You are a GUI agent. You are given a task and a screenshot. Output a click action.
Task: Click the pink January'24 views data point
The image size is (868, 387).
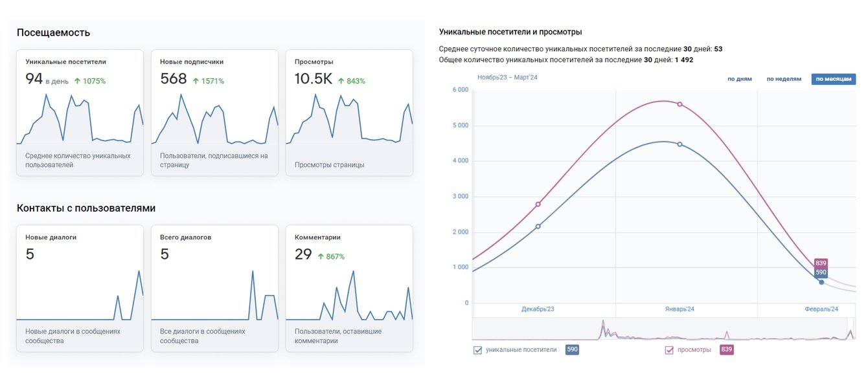pyautogui.click(x=680, y=104)
